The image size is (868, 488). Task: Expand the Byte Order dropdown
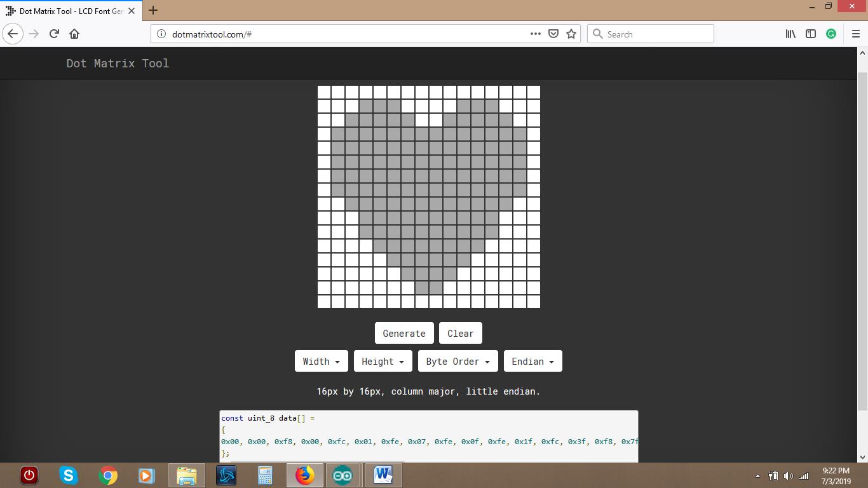(457, 361)
